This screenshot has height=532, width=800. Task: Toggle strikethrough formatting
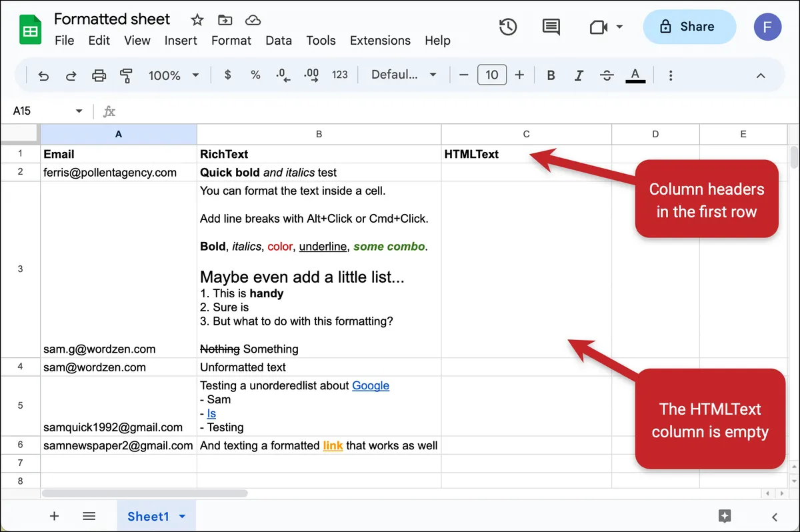point(607,75)
